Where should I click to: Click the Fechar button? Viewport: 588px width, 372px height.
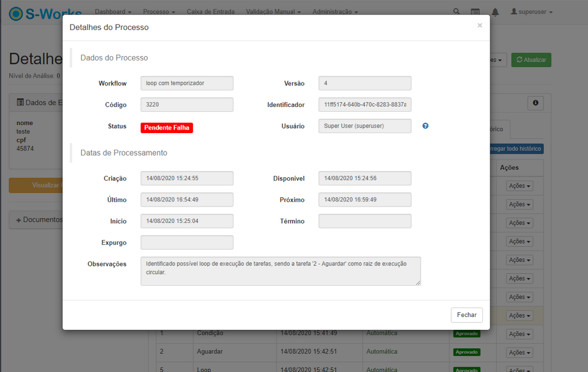point(466,315)
